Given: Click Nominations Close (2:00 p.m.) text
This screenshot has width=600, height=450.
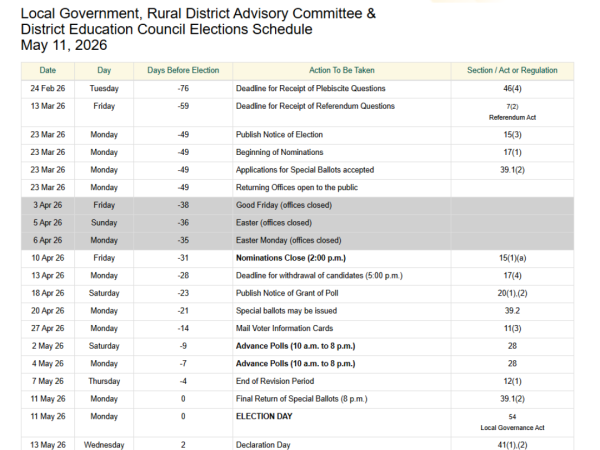Looking at the screenshot, I should coord(289,259).
